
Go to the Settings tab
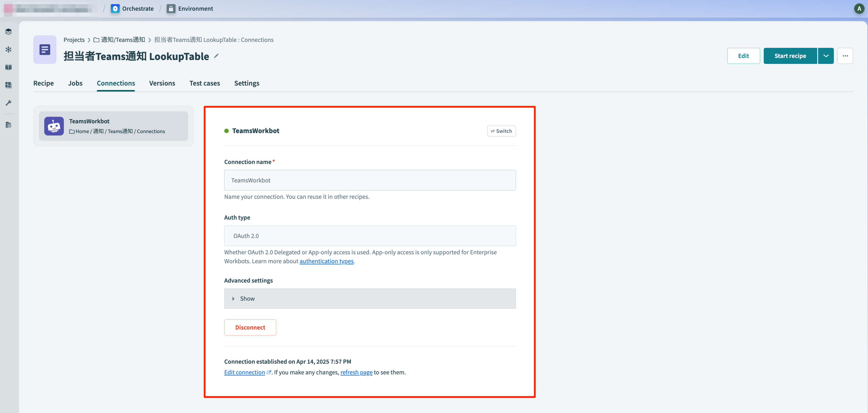pos(247,83)
